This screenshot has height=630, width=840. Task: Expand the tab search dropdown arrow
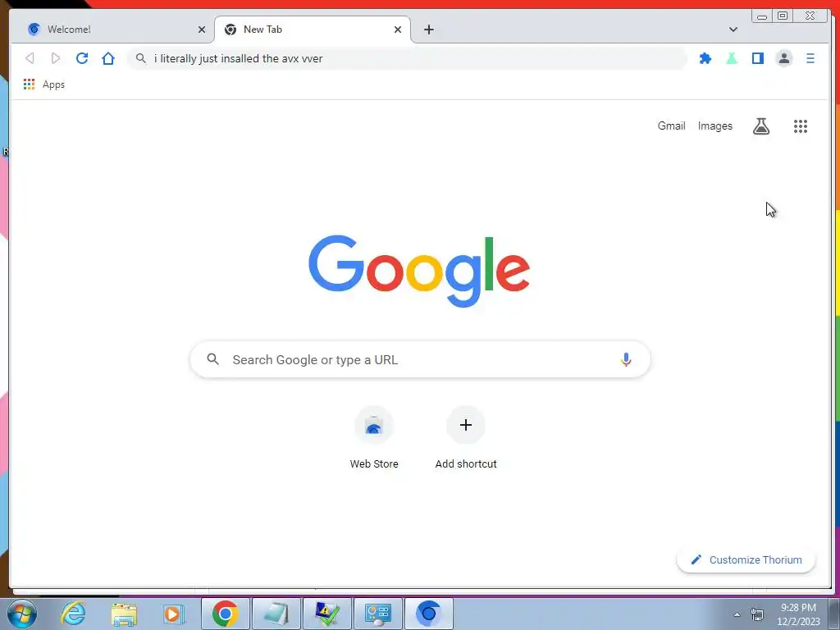point(733,30)
